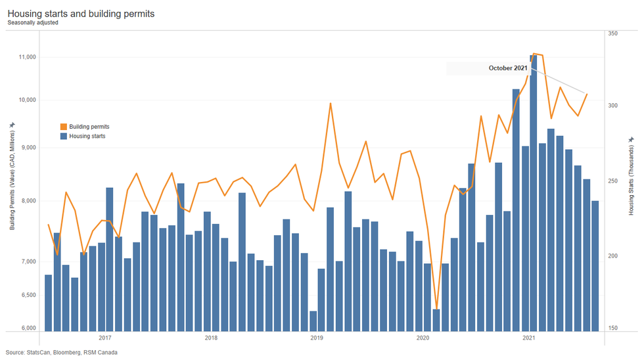The width and height of the screenshot is (644, 362).
Task: Click the Housing starts legend label
Action: [87, 136]
